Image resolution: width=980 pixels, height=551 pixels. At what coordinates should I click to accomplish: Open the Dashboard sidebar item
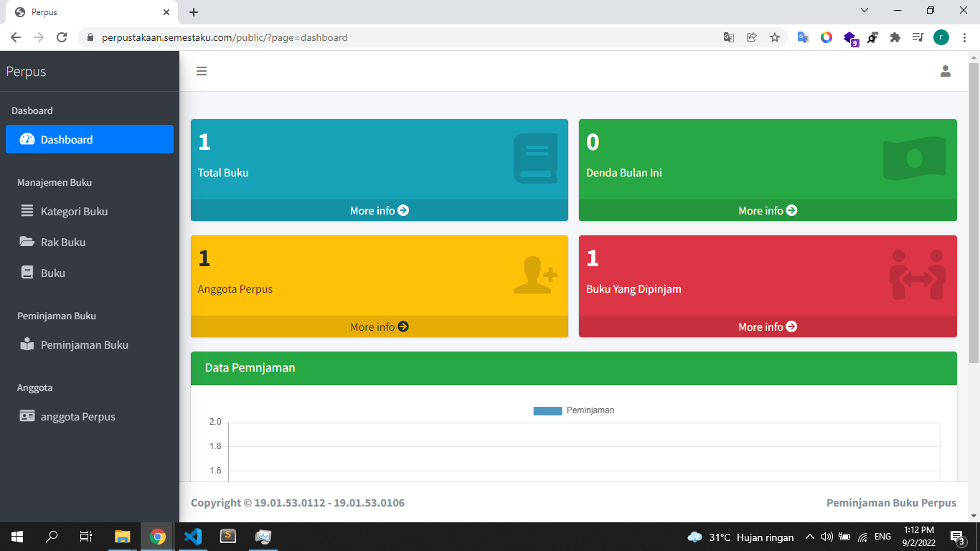(x=90, y=139)
